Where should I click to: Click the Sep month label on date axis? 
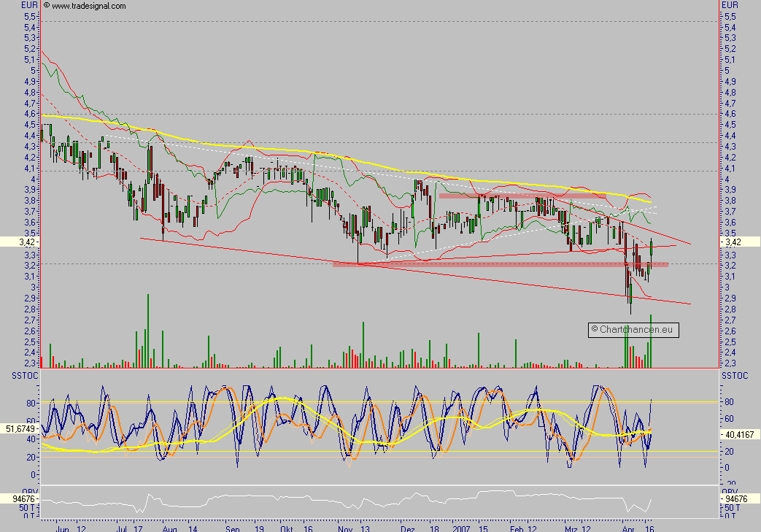[233, 528]
